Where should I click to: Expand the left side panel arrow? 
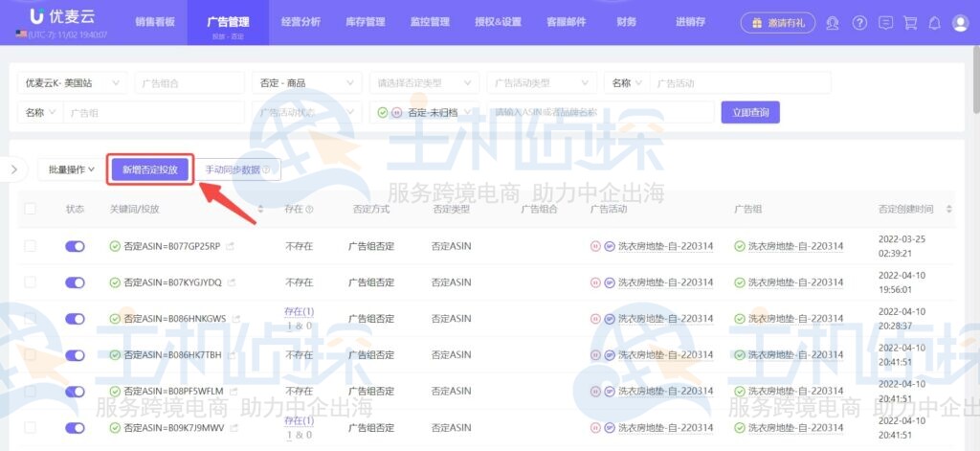[x=13, y=169]
